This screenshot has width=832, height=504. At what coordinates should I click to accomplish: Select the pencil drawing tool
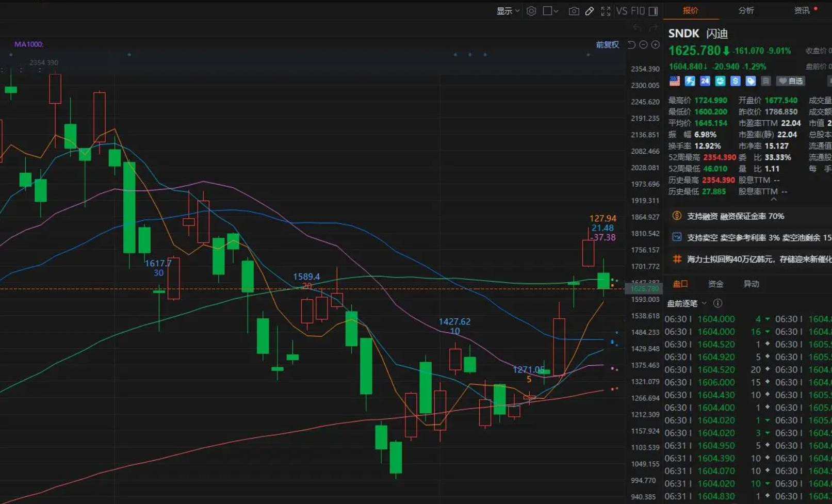pyautogui.click(x=590, y=11)
